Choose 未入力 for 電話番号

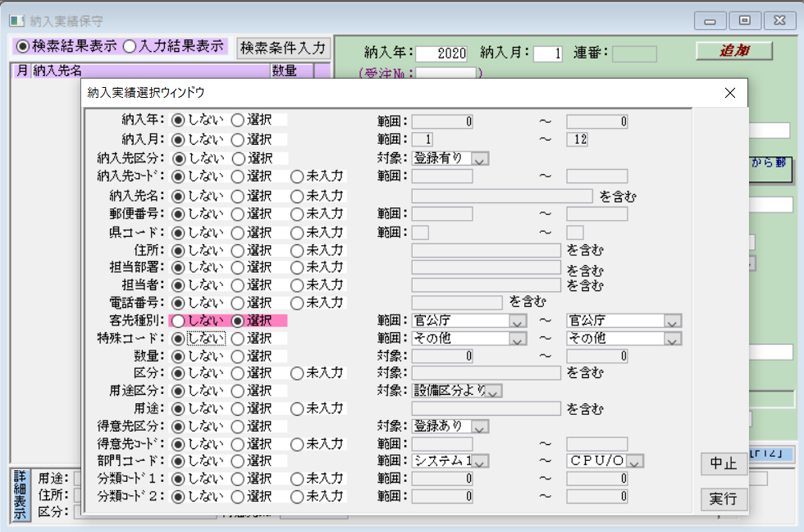pos(297,303)
